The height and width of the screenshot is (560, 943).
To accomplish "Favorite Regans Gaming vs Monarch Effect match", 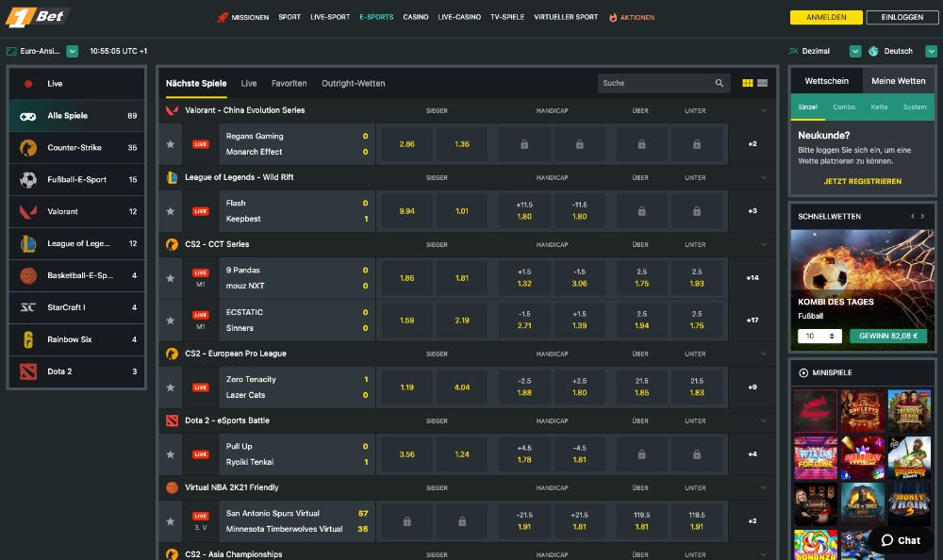I will pyautogui.click(x=171, y=144).
